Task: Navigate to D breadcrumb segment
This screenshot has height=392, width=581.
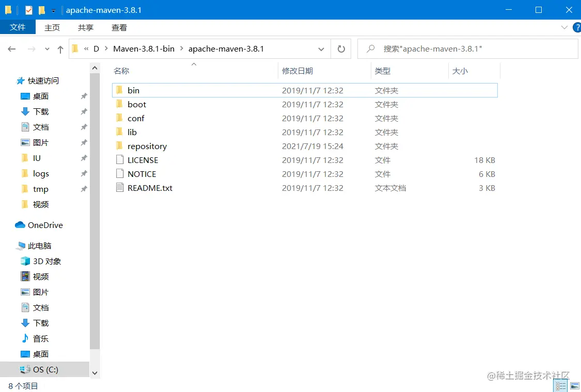Action: pyautogui.click(x=97, y=49)
